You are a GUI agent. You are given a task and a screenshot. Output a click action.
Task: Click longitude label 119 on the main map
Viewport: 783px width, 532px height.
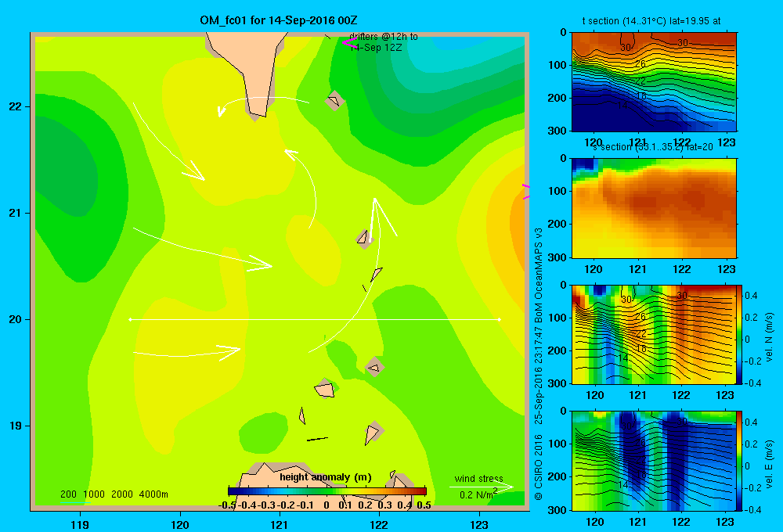click(80, 524)
